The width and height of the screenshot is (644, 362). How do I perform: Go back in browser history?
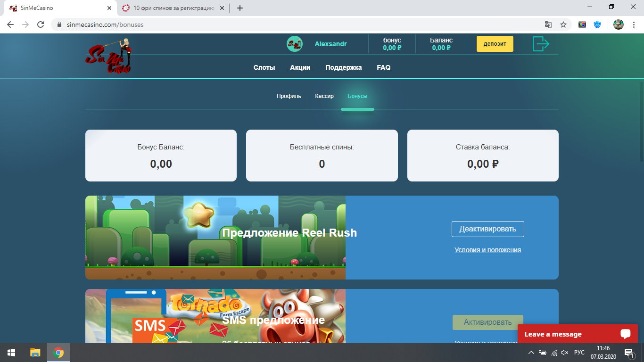point(10,25)
